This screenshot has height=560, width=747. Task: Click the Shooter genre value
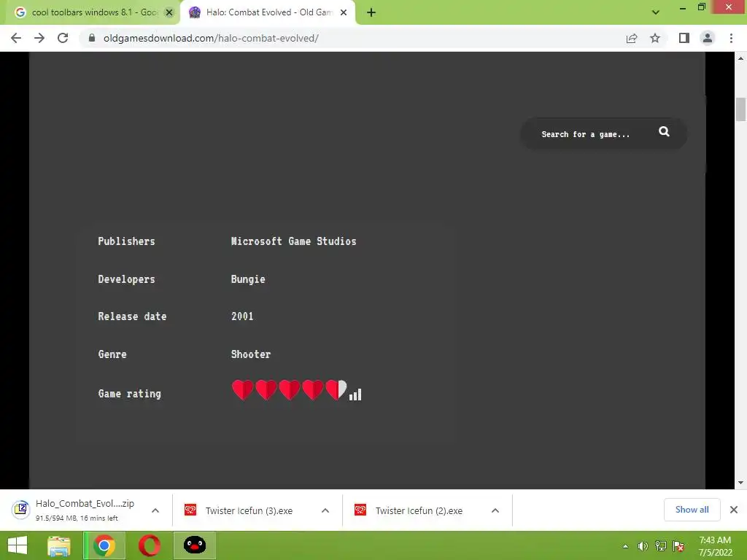[251, 354]
